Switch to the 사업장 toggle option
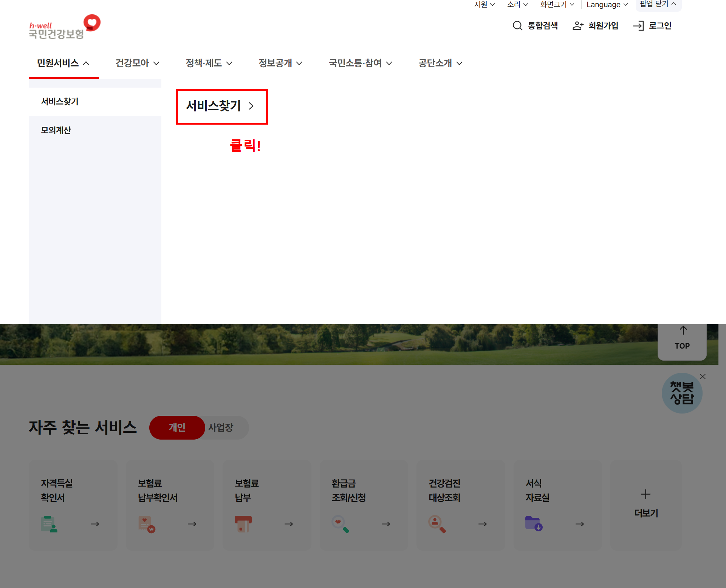 221,427
